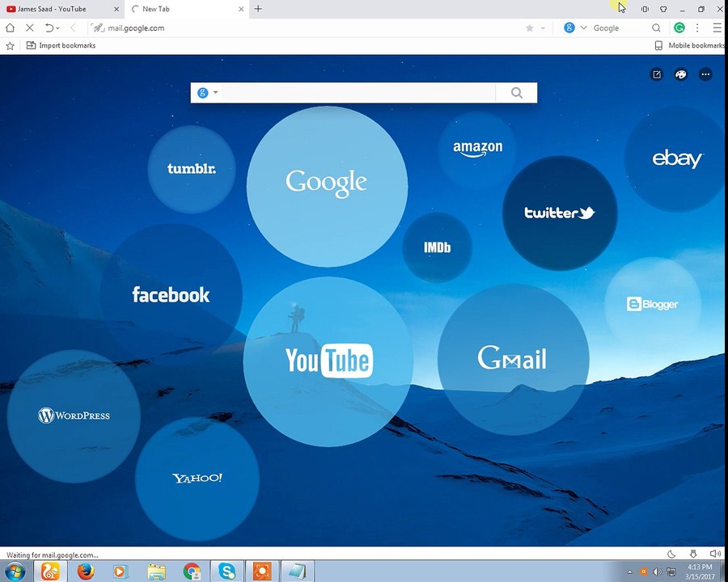
Task: Open the Blogger speed dial bubble
Action: pos(652,304)
